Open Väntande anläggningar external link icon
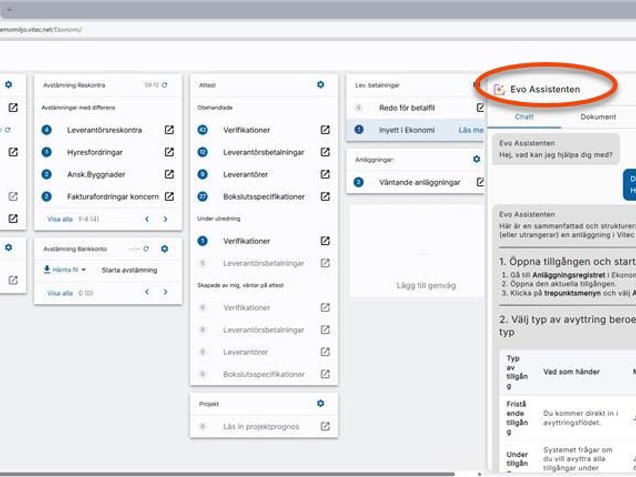Image resolution: width=636 pixels, height=477 pixels. click(474, 182)
